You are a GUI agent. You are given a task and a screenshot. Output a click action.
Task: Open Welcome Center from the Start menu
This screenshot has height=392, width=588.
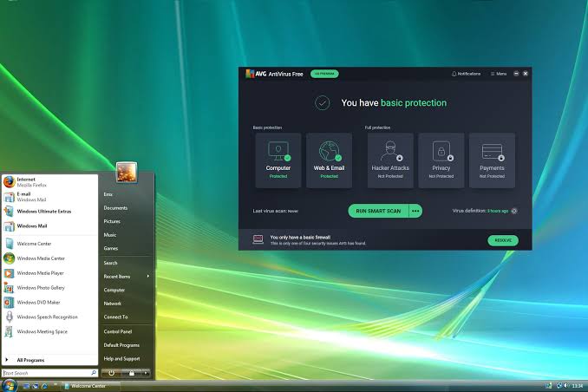click(49, 244)
